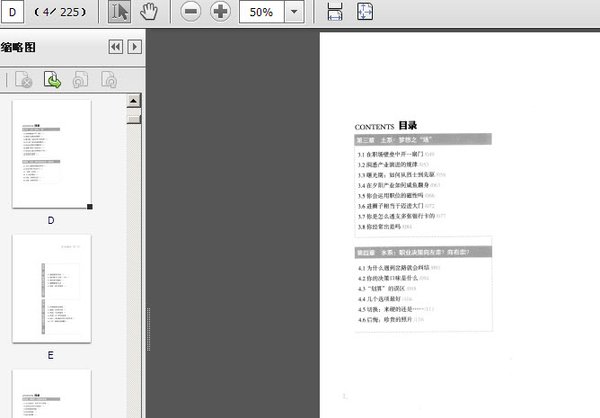This screenshot has width=600, height=418.
Task: Click contents entry 4.1 on the page
Action: point(399,268)
